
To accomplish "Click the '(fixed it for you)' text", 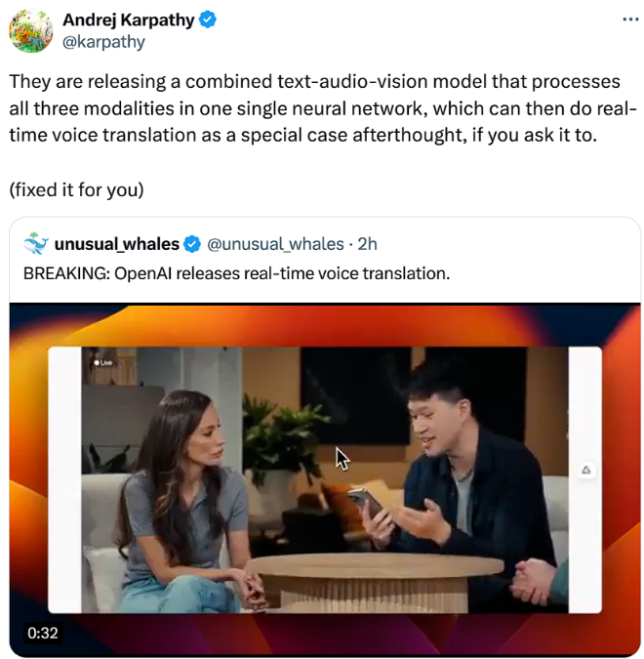I will click(76, 190).
